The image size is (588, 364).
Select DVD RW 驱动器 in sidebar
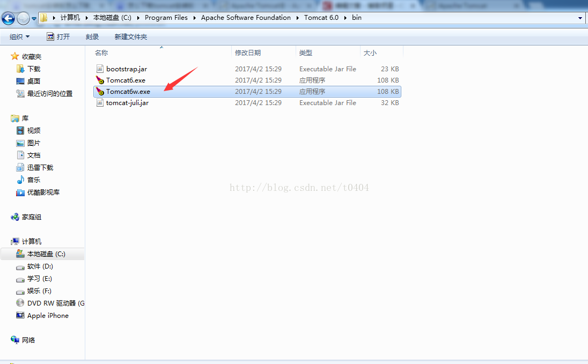pos(56,303)
